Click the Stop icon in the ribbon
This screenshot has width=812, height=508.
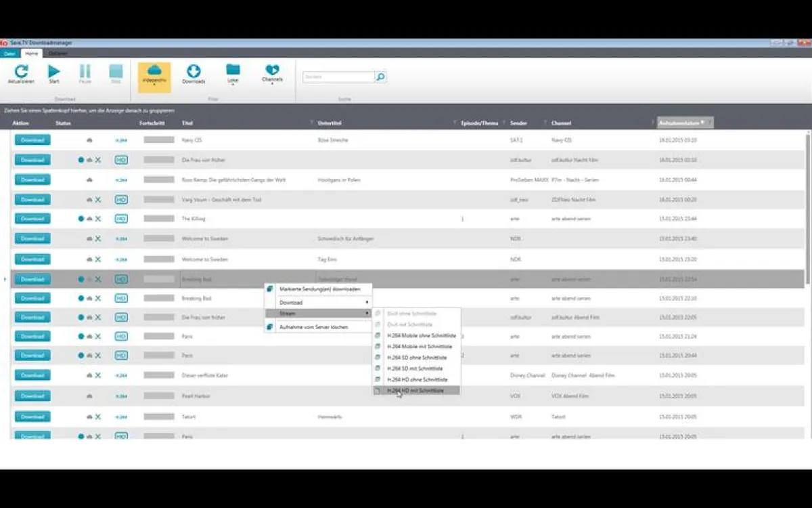click(x=116, y=72)
